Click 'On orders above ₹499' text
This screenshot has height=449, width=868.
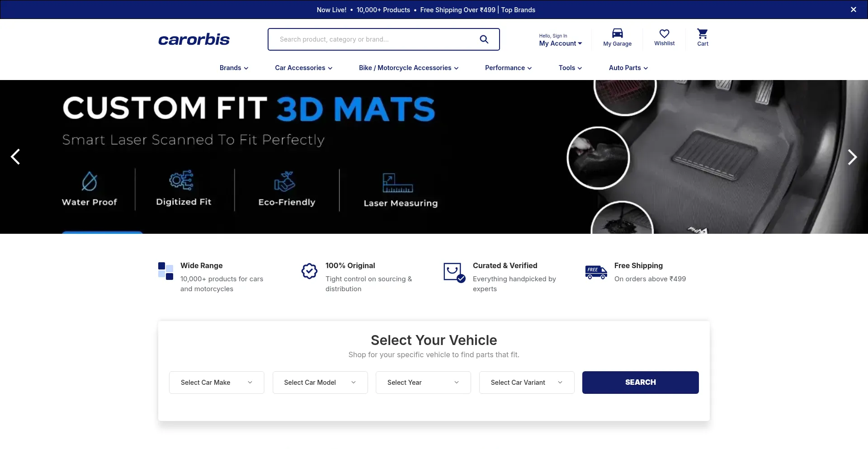tap(650, 279)
